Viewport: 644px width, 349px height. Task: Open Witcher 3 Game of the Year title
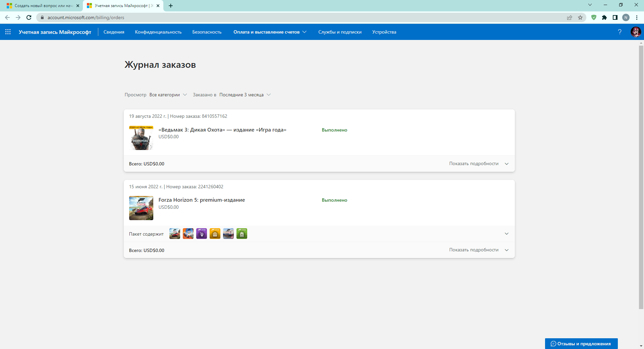pyautogui.click(x=222, y=130)
